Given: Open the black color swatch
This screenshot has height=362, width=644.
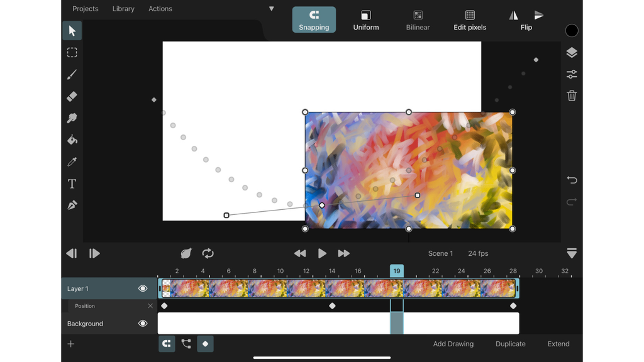Looking at the screenshot, I should click(x=572, y=30).
